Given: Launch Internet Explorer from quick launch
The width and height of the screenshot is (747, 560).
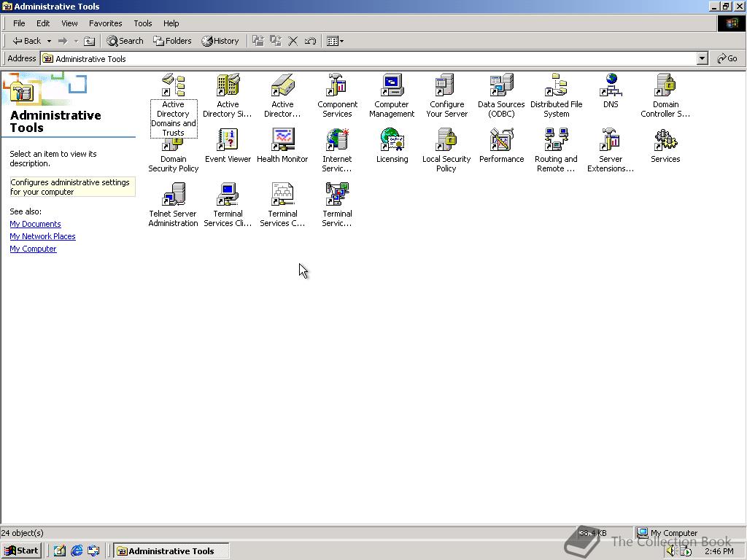Looking at the screenshot, I should (77, 551).
